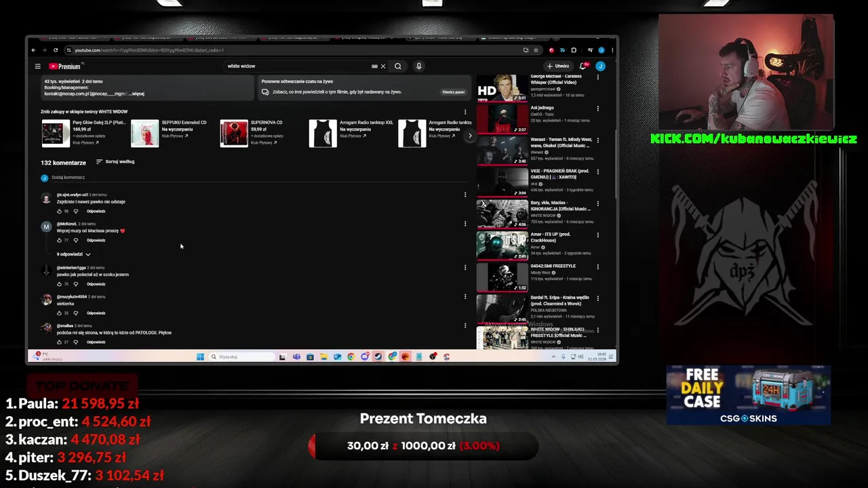Open 'VKIE - PRAGNIEŃ BRAK' suggested video
This screenshot has width=868, height=488.
536,182
